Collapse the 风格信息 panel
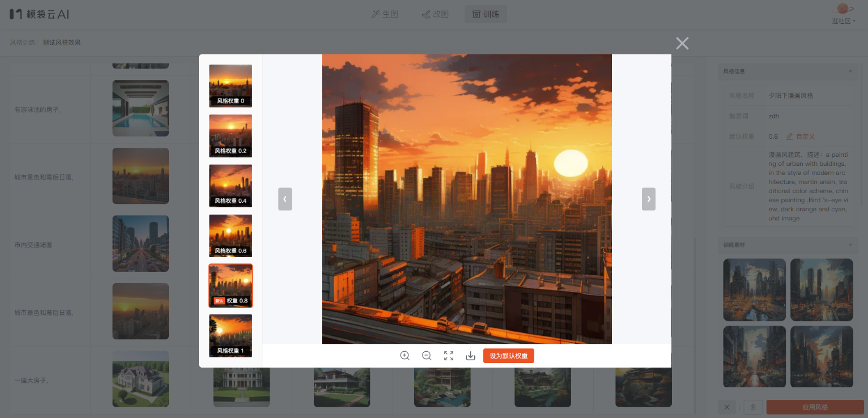Image resolution: width=868 pixels, height=418 pixels. (x=850, y=71)
